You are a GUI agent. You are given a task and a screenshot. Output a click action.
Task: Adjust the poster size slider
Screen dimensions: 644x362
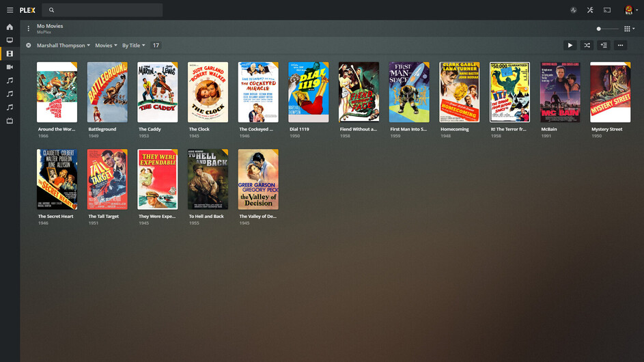[607, 29]
